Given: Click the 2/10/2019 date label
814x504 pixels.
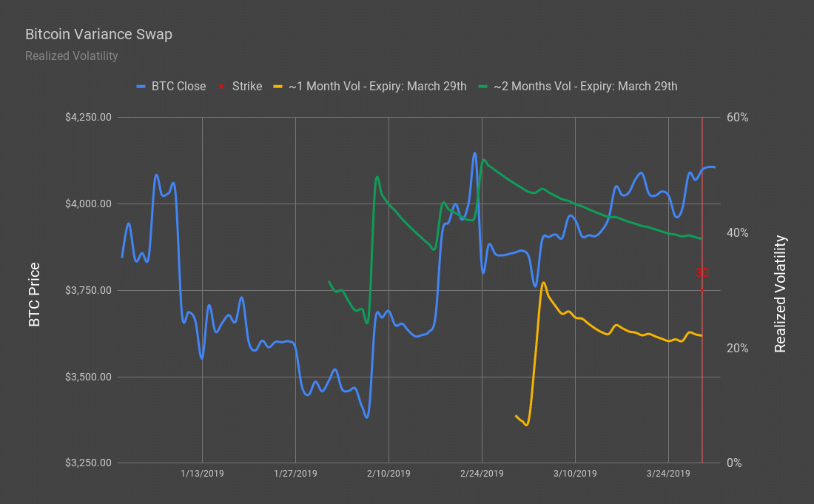Looking at the screenshot, I should [x=388, y=474].
